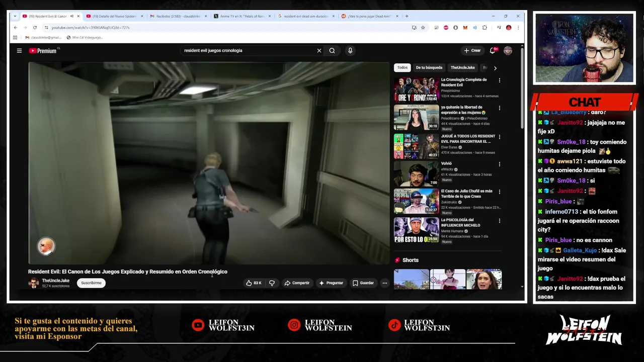644x362 pixels.
Task: Open a new browser tab
Action: coord(407,16)
